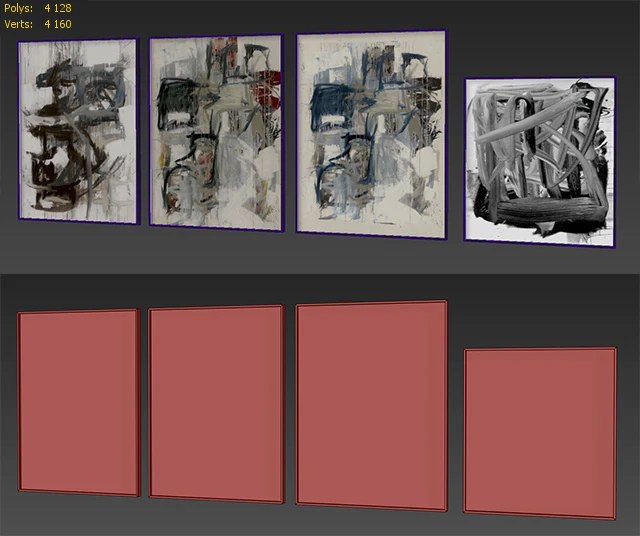Select the leftmost black-and-white abstract painting

click(79, 131)
